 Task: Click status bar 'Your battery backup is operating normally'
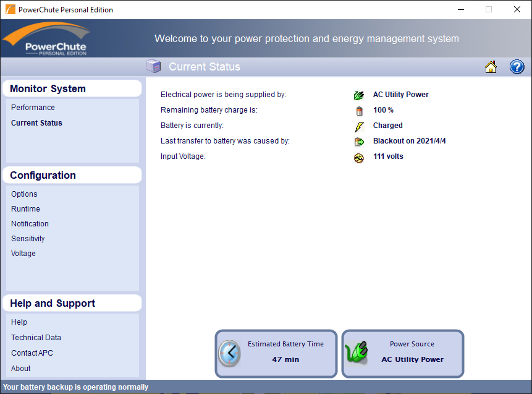click(75, 387)
